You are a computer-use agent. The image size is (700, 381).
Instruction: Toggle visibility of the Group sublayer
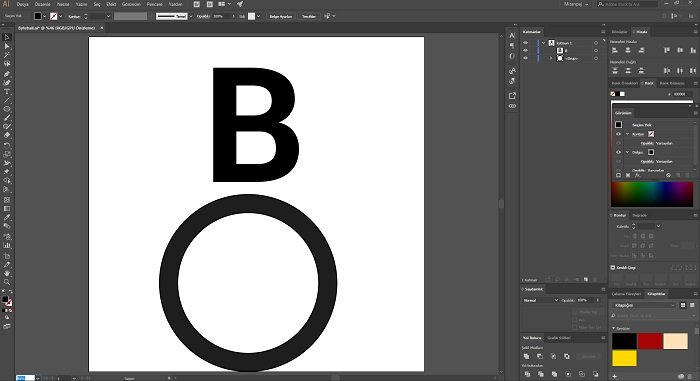coord(525,58)
